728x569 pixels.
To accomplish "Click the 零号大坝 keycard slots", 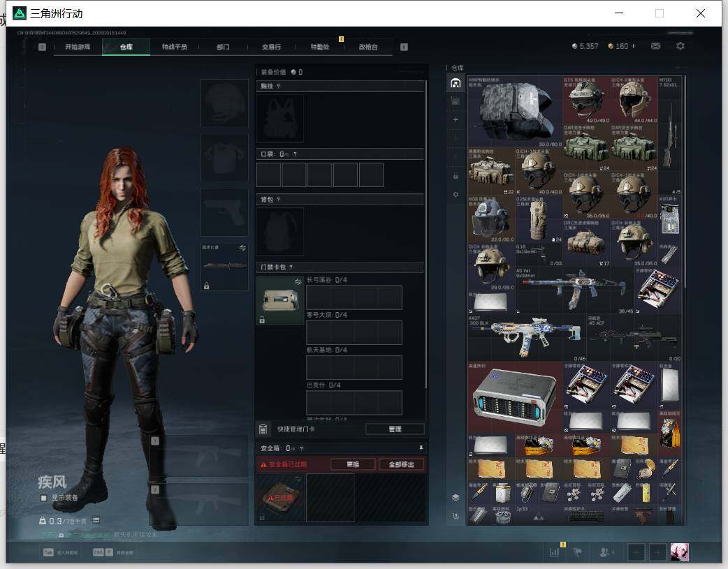I will point(354,332).
